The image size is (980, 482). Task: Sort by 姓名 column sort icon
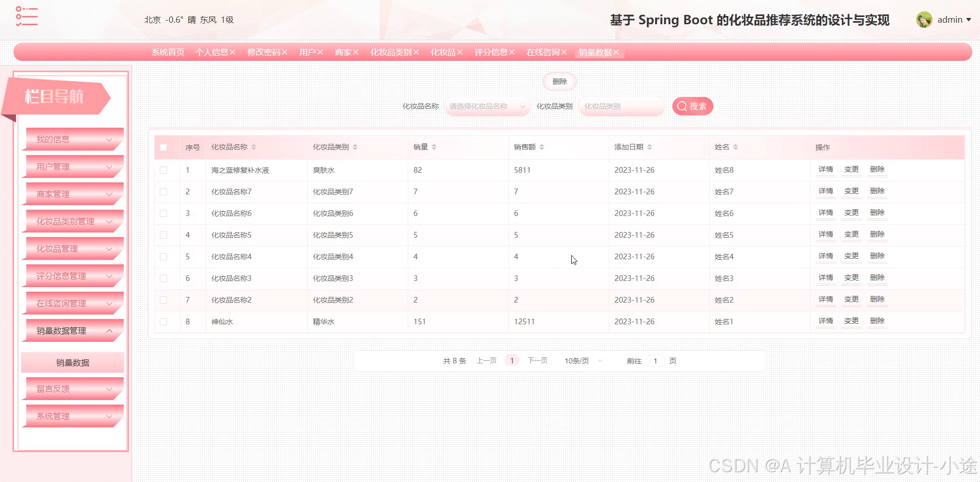tap(736, 147)
